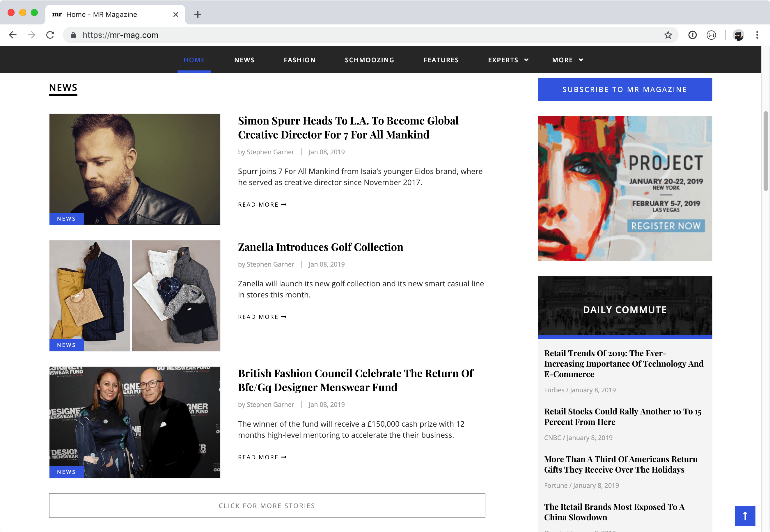
Task: Click the CNBC / January 8, 2019 source line
Action: point(578,438)
